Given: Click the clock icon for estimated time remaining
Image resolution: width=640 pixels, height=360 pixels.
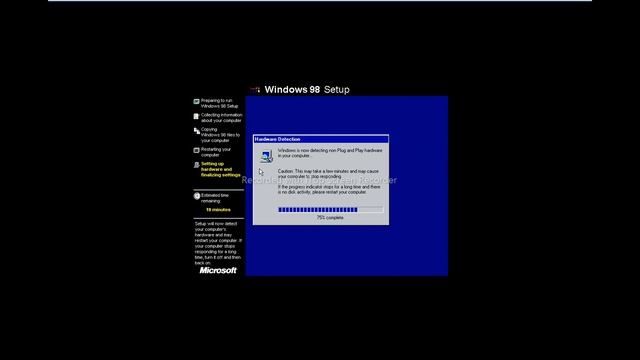Looking at the screenshot, I should [197, 196].
